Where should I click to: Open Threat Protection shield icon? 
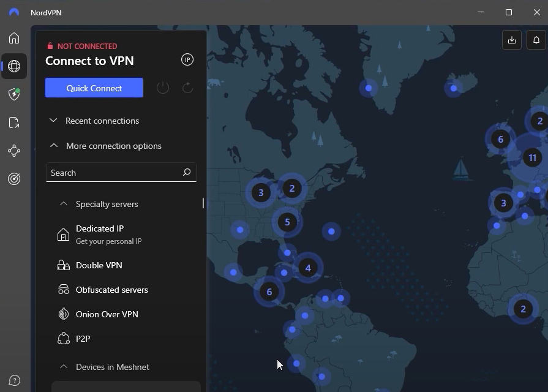click(14, 94)
